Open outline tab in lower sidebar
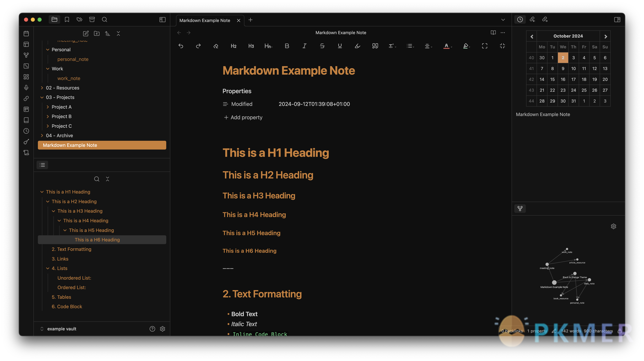This screenshot has width=644, height=361. click(42, 165)
